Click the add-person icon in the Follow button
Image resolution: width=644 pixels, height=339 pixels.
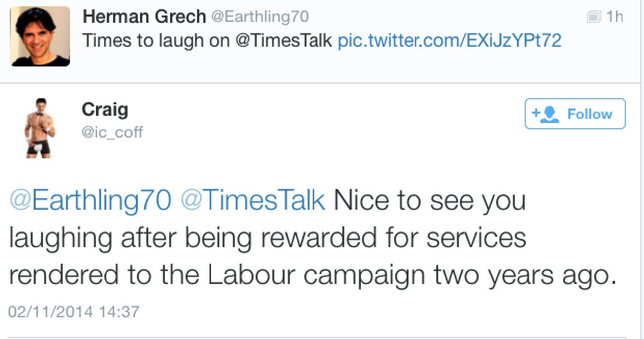(x=545, y=114)
